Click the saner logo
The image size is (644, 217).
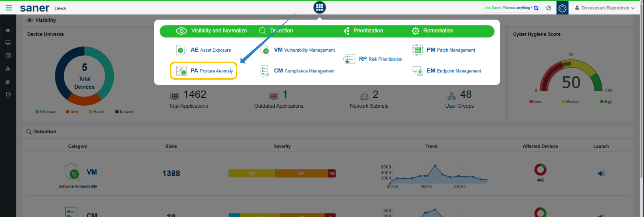35,8
